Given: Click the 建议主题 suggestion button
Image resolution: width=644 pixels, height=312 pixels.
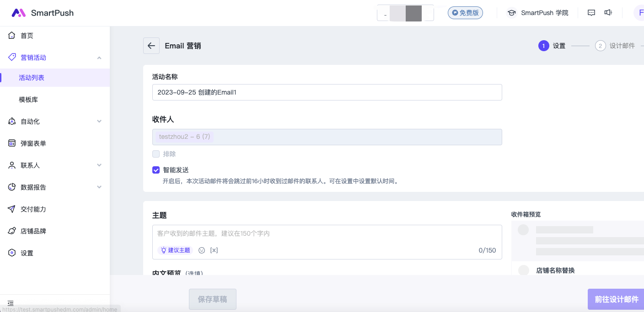Looking at the screenshot, I should pyautogui.click(x=175, y=250).
